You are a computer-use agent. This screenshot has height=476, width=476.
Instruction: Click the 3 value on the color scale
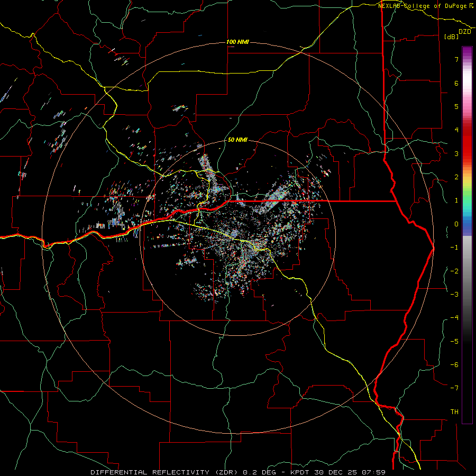tap(456, 153)
